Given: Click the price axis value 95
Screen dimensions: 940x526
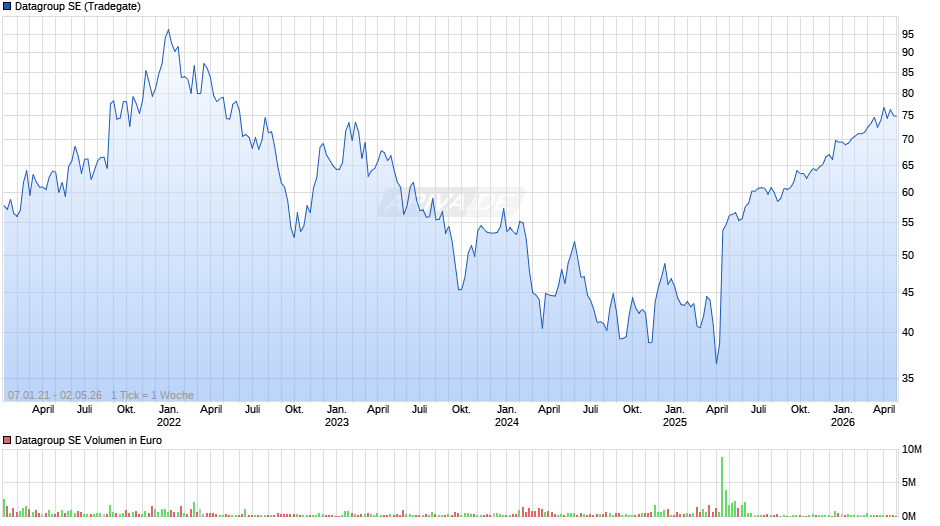Looking at the screenshot, I should [908, 35].
